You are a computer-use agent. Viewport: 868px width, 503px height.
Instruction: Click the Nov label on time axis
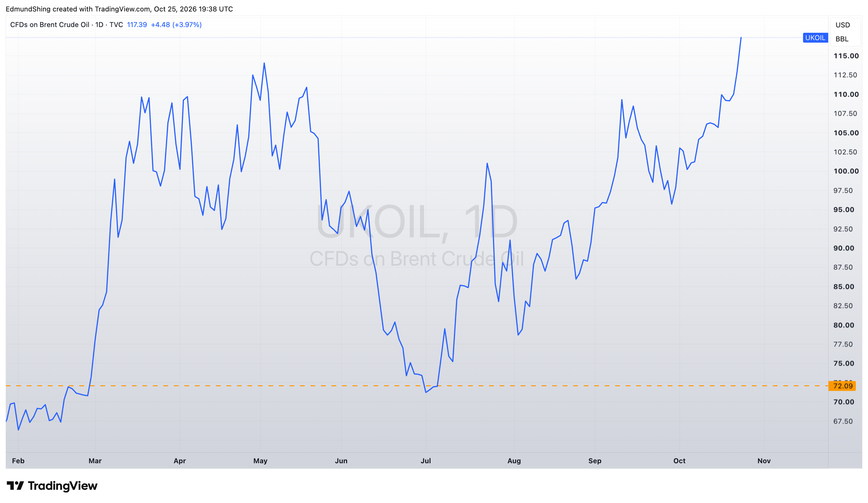[764, 461]
